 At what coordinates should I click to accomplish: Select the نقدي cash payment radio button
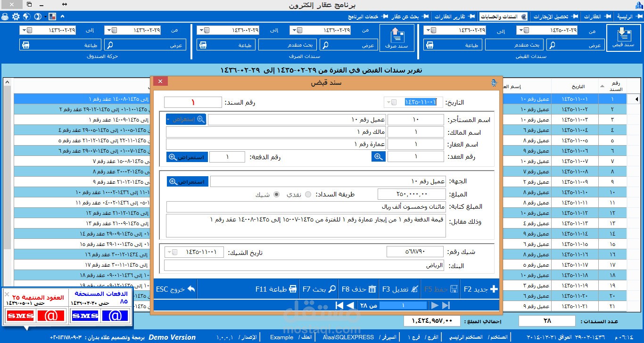click(x=308, y=195)
